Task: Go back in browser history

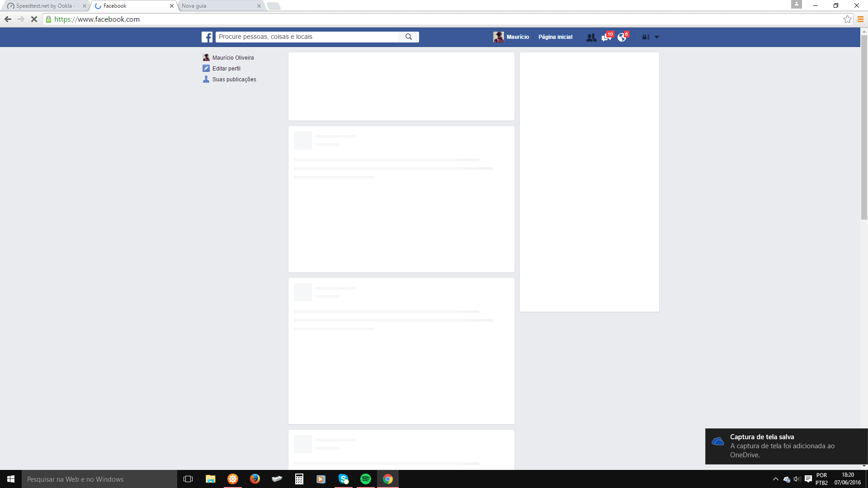Action: (x=8, y=19)
